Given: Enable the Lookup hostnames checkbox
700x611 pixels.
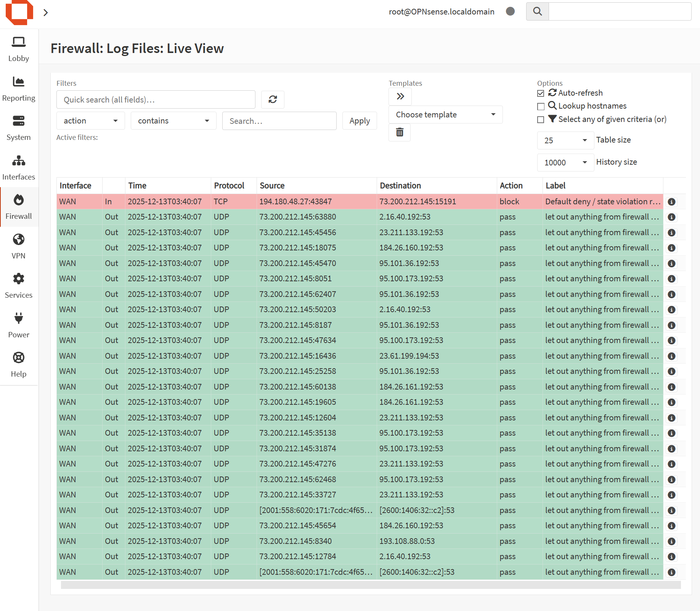Looking at the screenshot, I should pyautogui.click(x=541, y=106).
